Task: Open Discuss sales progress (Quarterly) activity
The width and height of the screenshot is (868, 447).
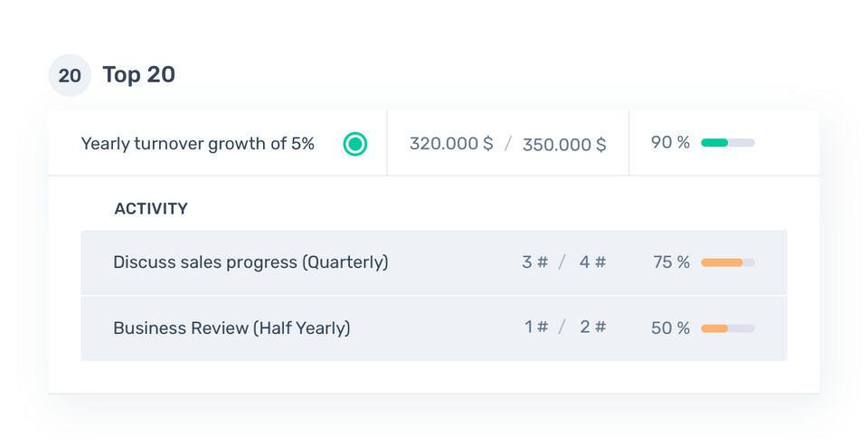Action: point(250,262)
